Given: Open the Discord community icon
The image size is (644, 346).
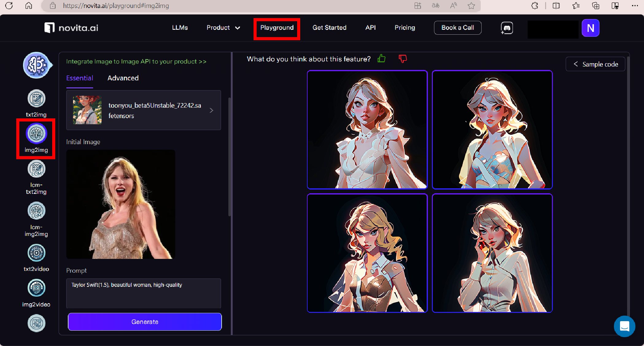Looking at the screenshot, I should [x=507, y=28].
